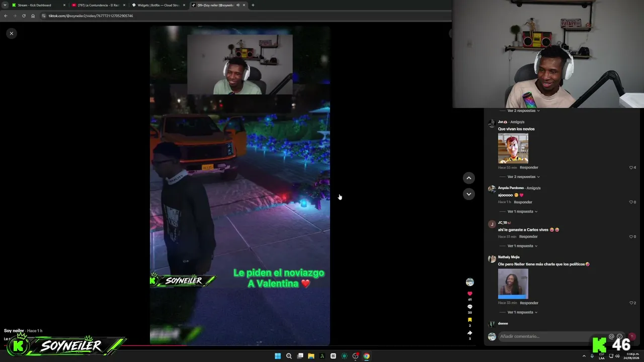Viewport: 644px width, 362px height.
Task: View site information icon in address bar
Action: 44,16
